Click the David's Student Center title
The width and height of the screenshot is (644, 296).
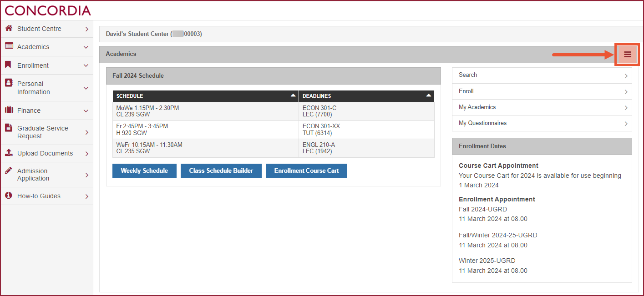coord(153,34)
